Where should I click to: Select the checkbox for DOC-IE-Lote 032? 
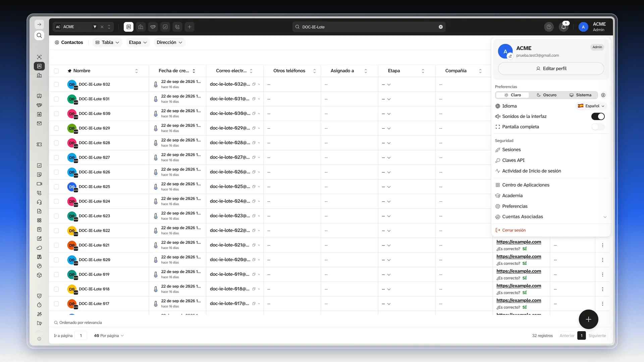pos(56,84)
